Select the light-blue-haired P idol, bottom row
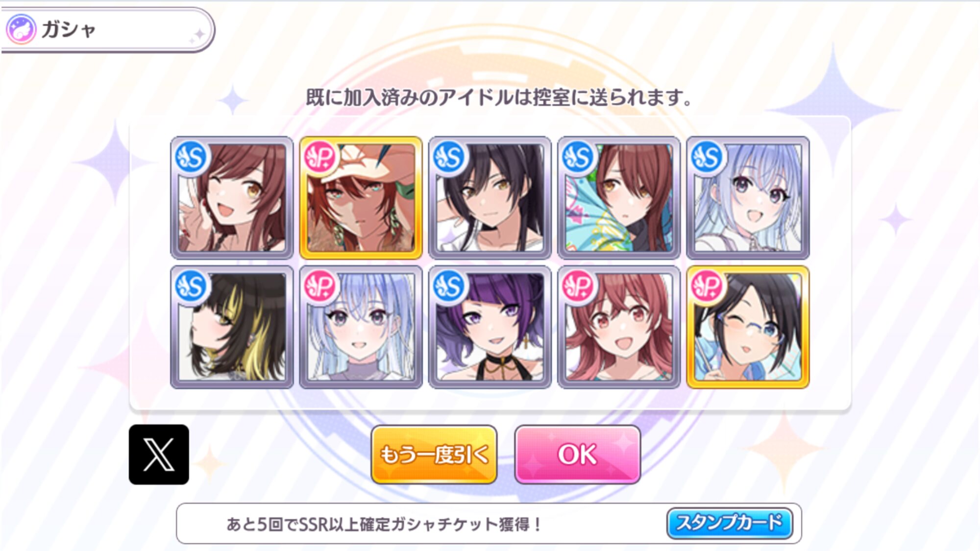Image resolution: width=980 pixels, height=551 pixels. tap(361, 327)
